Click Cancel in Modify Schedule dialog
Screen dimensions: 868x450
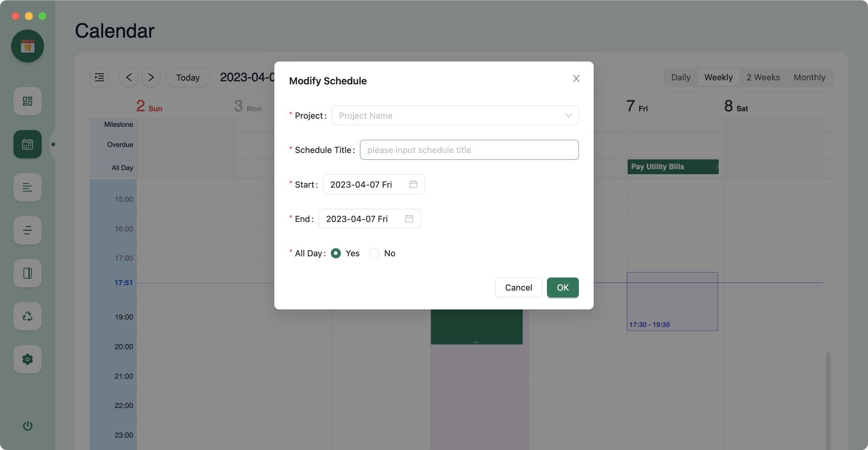pyautogui.click(x=518, y=288)
